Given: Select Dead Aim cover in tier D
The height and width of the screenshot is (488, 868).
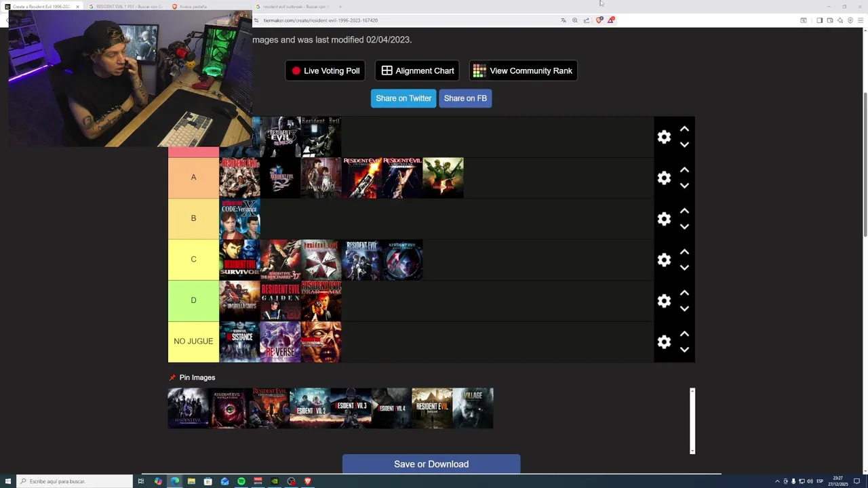Looking at the screenshot, I should [321, 301].
